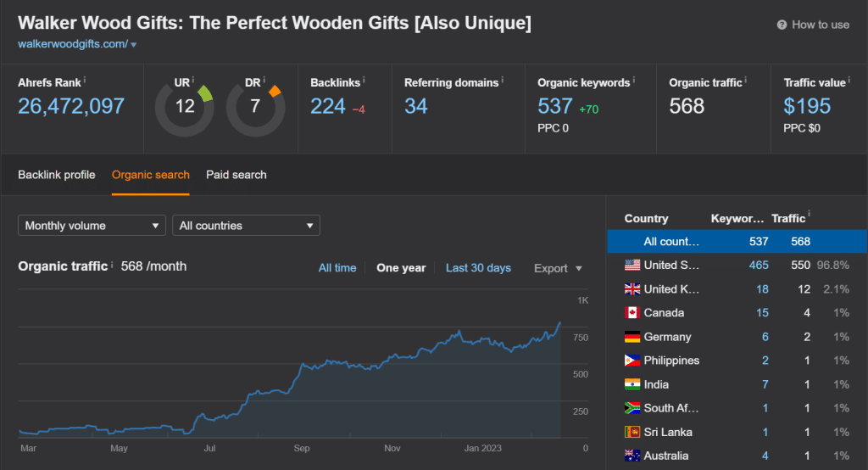The height and width of the screenshot is (470, 868).
Task: Click the 96.8% United States traffic share
Action: (x=833, y=265)
